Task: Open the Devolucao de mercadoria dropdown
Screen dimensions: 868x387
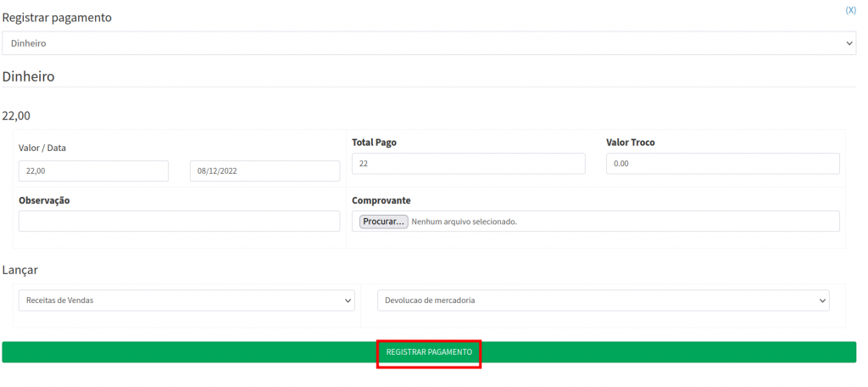Action: (x=603, y=300)
